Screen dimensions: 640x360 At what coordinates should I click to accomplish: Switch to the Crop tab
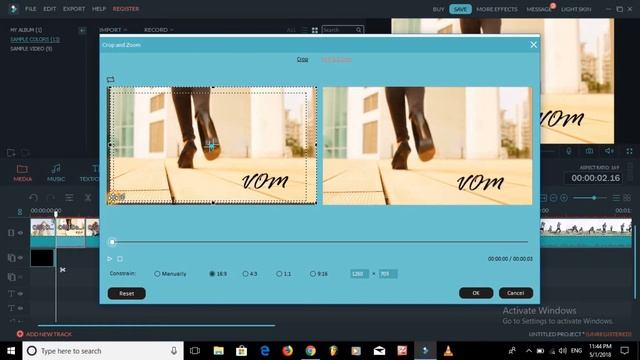click(x=302, y=59)
